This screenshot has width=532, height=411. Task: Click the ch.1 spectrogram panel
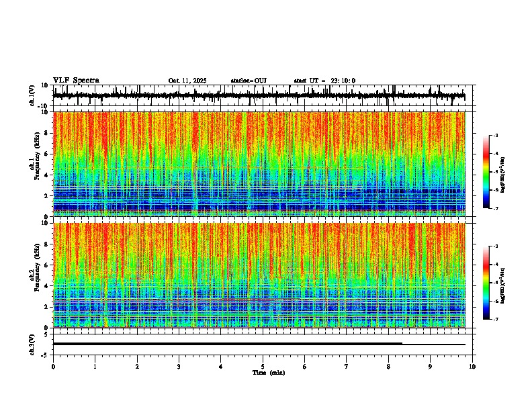(259, 164)
